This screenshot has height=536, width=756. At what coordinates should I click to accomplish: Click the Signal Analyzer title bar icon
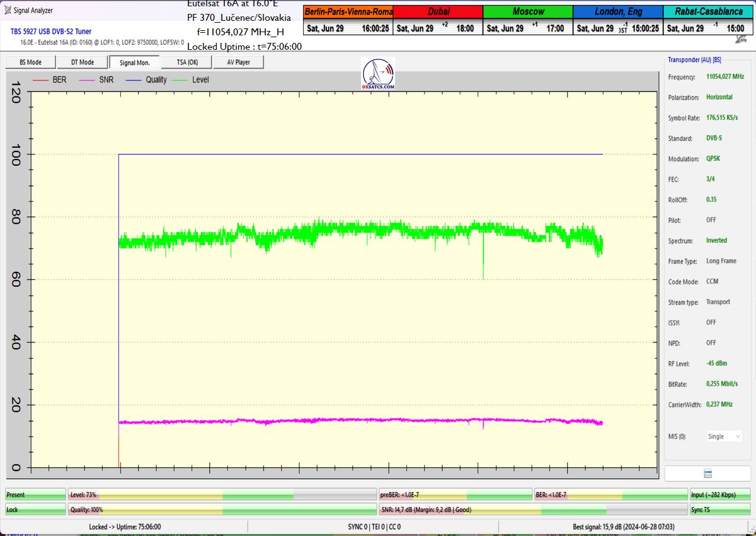click(x=7, y=10)
